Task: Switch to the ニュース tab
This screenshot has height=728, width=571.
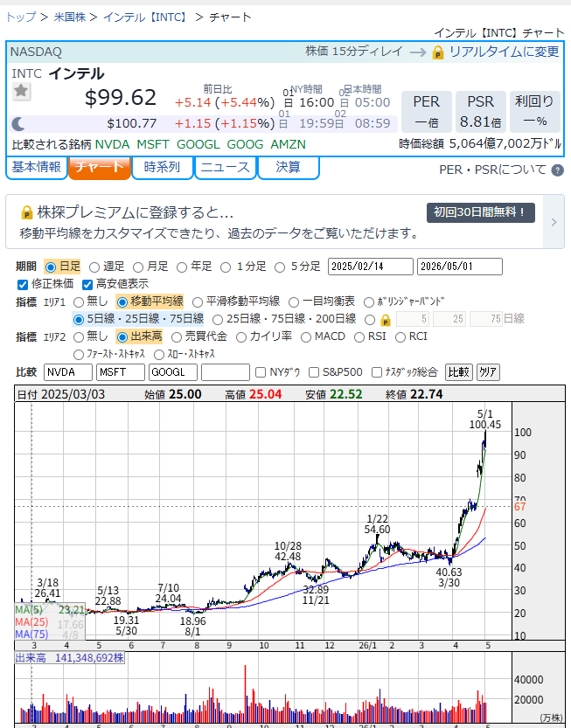Action: coord(226,167)
